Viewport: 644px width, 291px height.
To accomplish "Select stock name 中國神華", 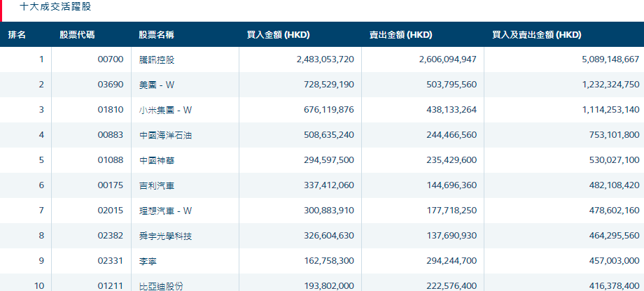I will (x=157, y=160).
